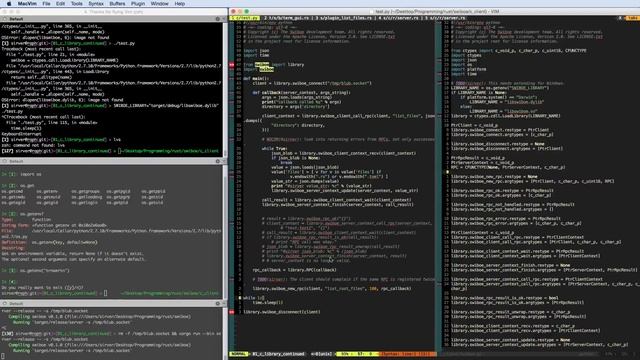Open the Help menu

[x=180, y=4]
